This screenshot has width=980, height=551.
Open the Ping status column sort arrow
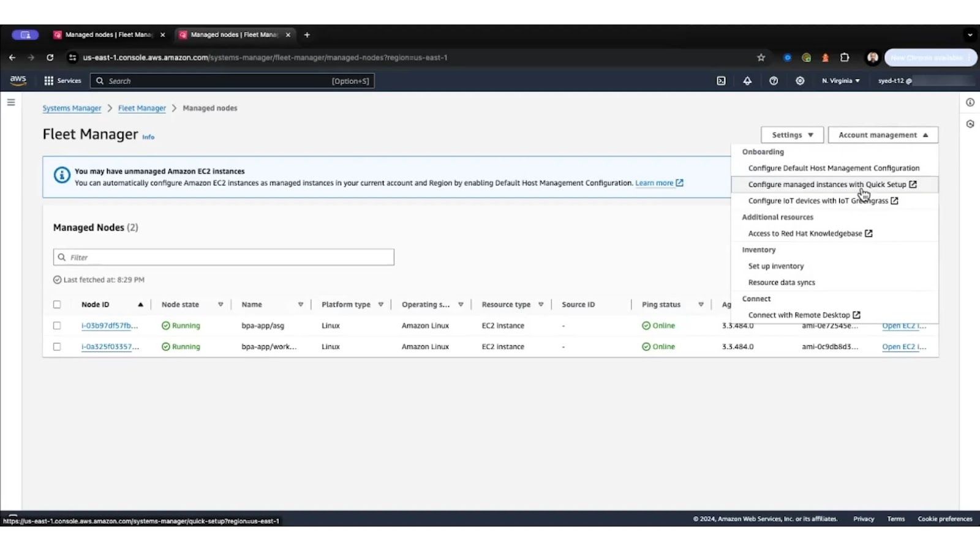coord(701,304)
